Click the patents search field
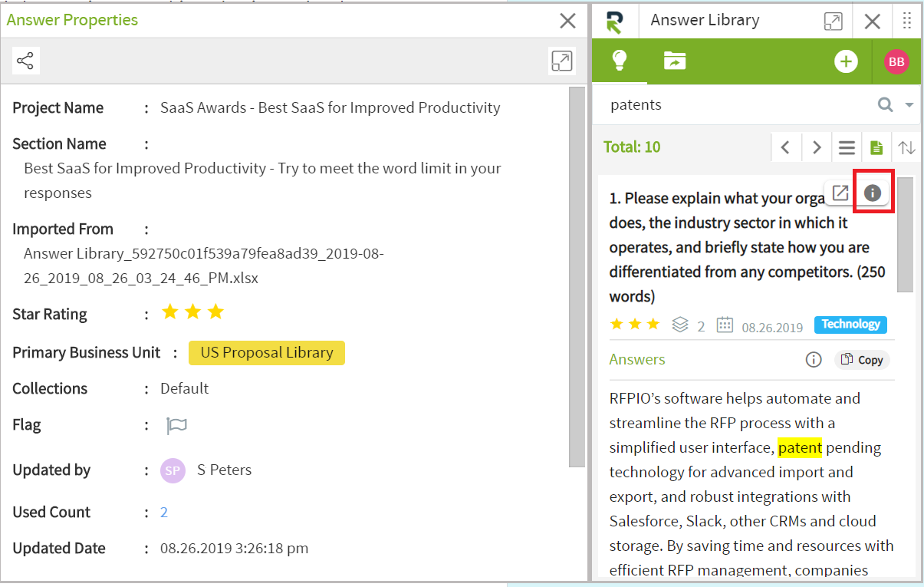This screenshot has height=587, width=924. [736, 105]
